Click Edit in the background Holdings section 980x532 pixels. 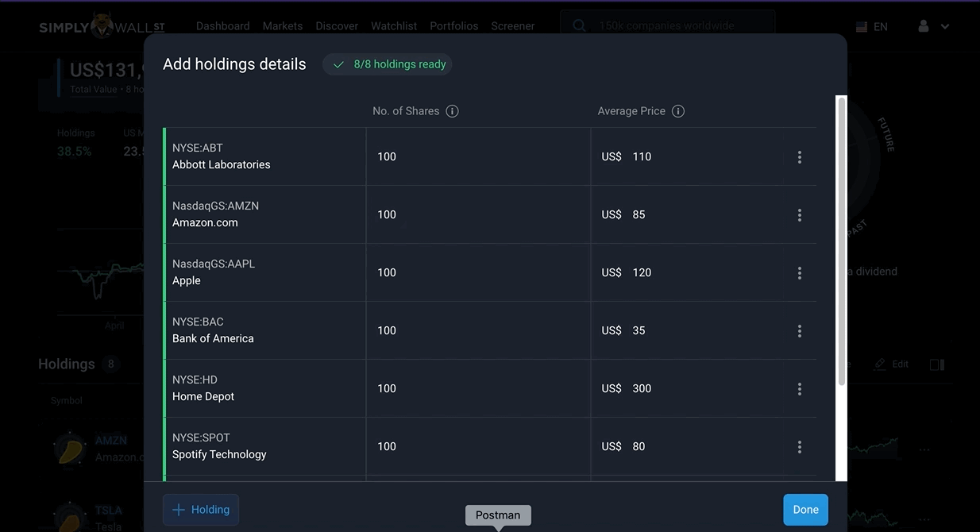coord(892,364)
